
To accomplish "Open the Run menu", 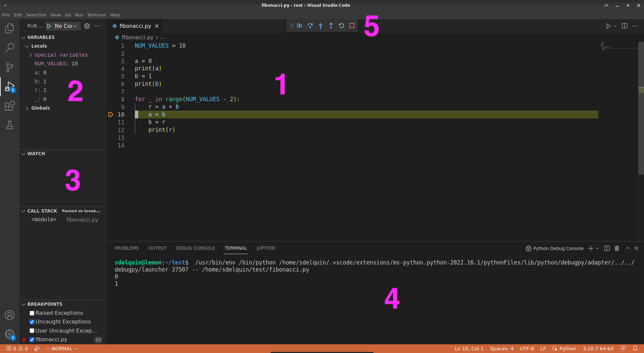I will [x=79, y=15].
